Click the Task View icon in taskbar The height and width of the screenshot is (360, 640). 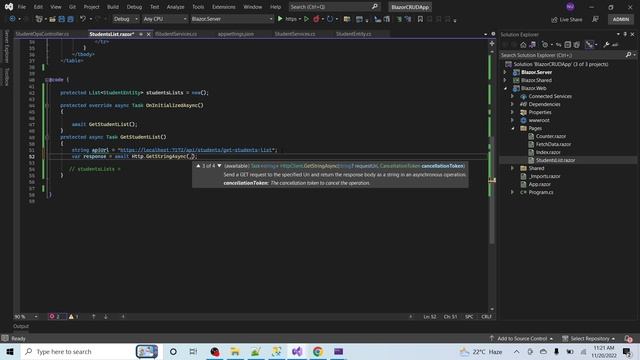[x=193, y=351]
